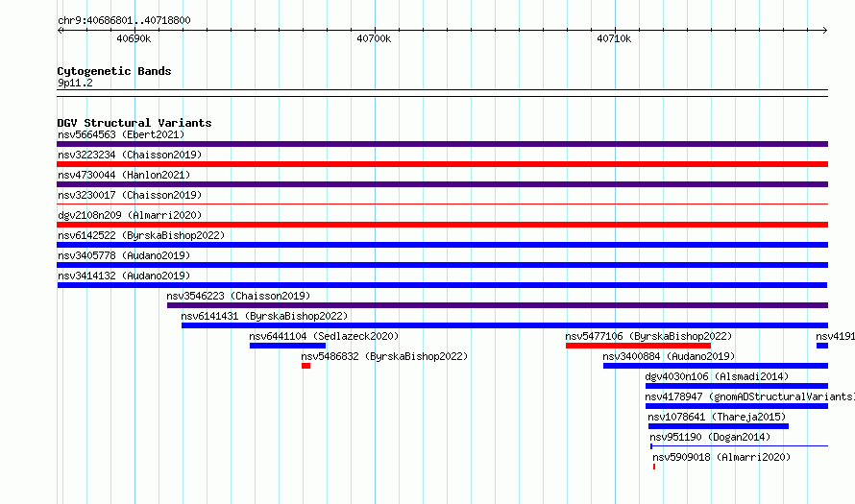
Task: Select the small red block under nsv5486832
Action: click(x=305, y=366)
